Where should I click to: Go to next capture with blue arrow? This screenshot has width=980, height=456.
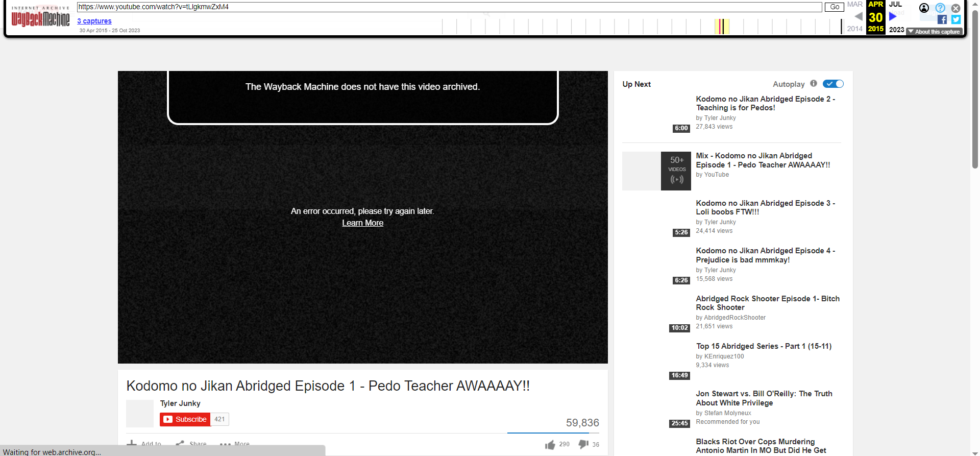point(893,16)
